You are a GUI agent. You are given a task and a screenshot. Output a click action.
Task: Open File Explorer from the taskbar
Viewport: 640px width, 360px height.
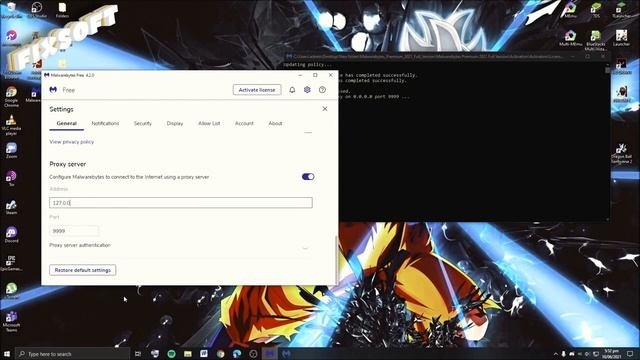point(188,354)
